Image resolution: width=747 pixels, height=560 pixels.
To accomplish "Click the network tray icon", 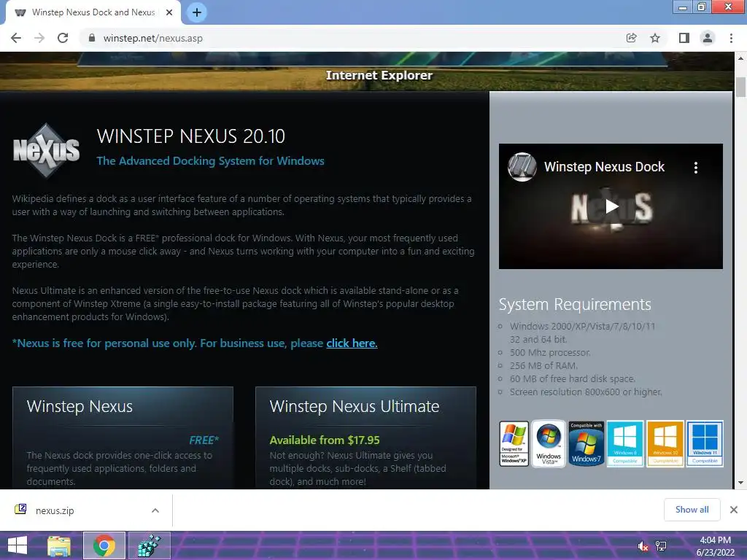I will (661, 546).
